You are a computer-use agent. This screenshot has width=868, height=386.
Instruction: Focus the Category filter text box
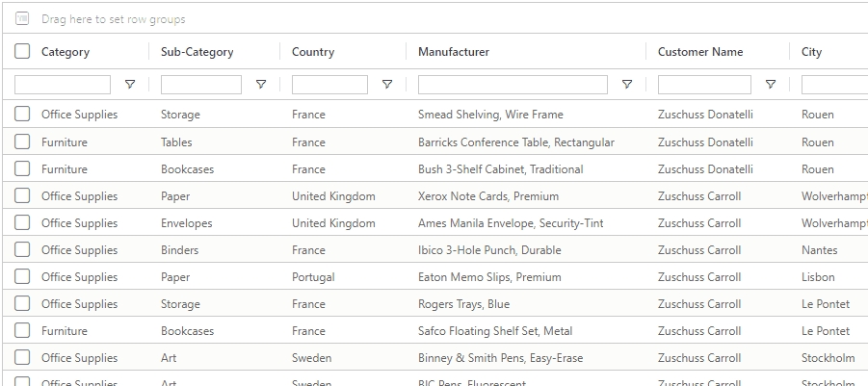tap(63, 85)
